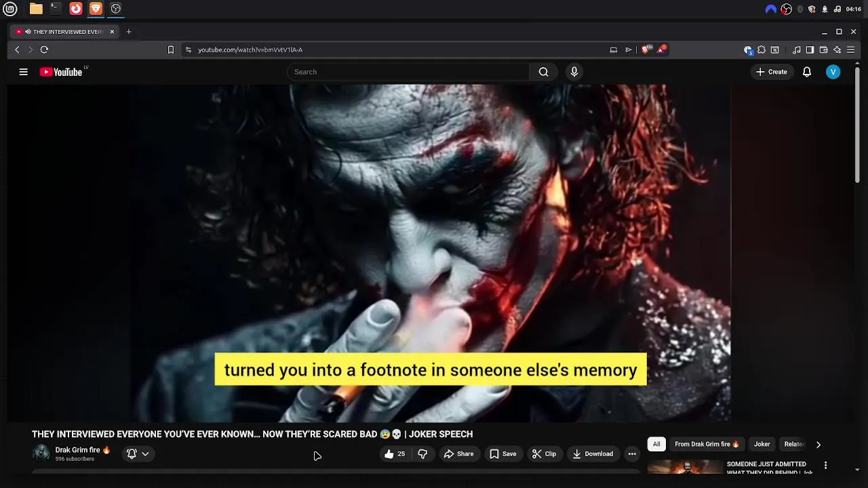Open Brave Shields lion icon
Image resolution: width=868 pixels, height=488 pixels.
click(645, 49)
